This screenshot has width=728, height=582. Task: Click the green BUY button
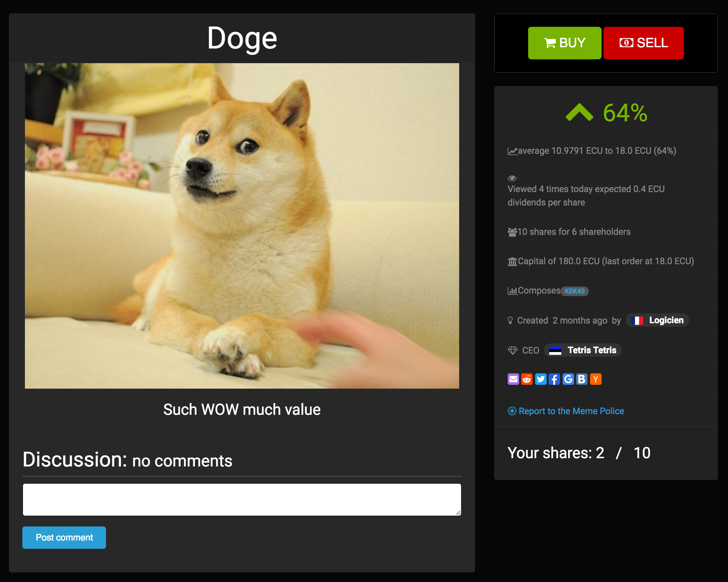tap(565, 43)
